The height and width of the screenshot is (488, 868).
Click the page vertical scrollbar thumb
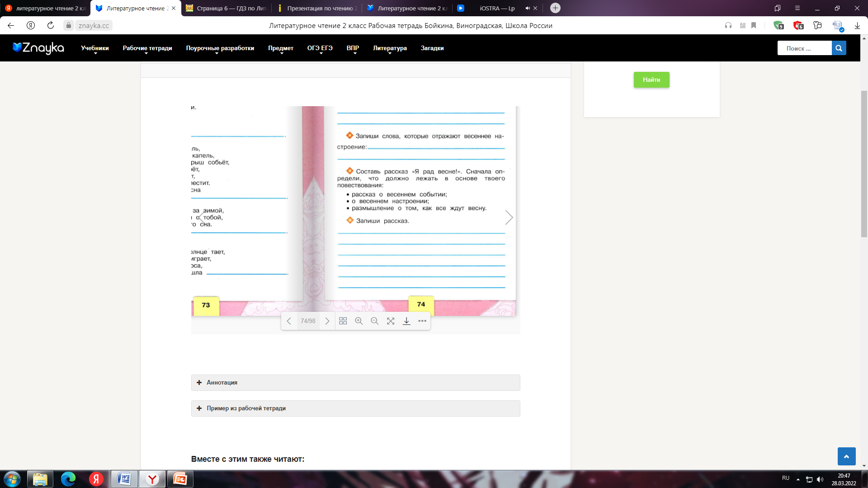(x=864, y=164)
